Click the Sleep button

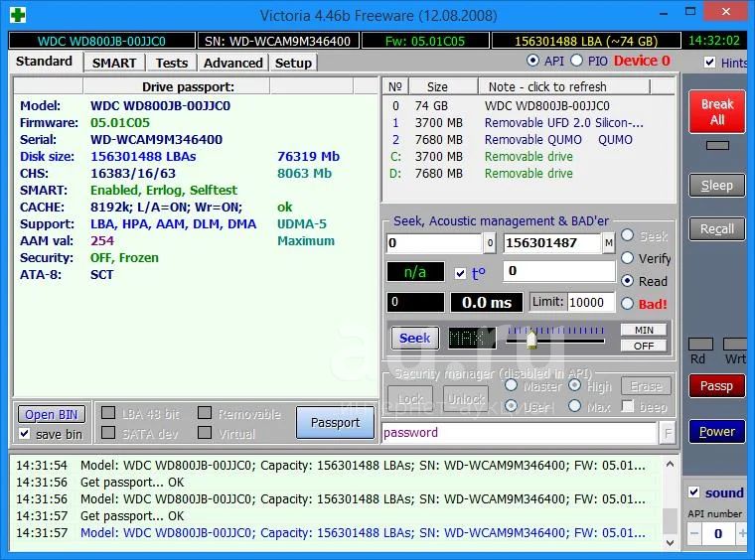pos(717,186)
